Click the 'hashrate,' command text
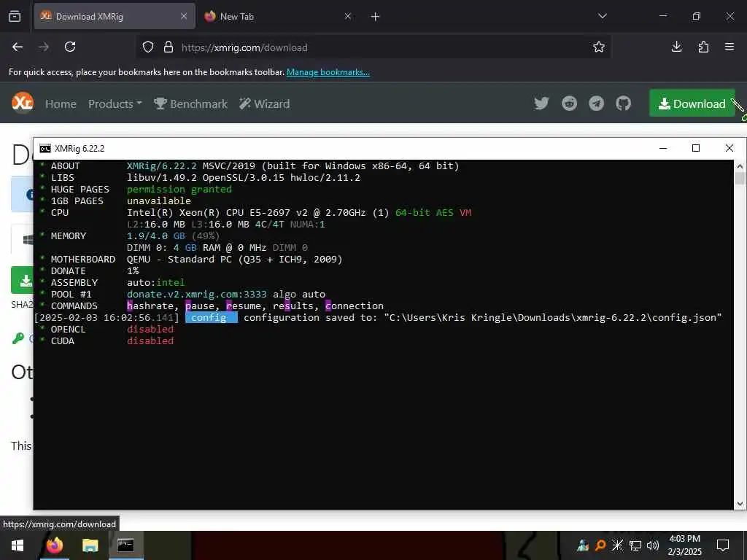 (x=153, y=306)
